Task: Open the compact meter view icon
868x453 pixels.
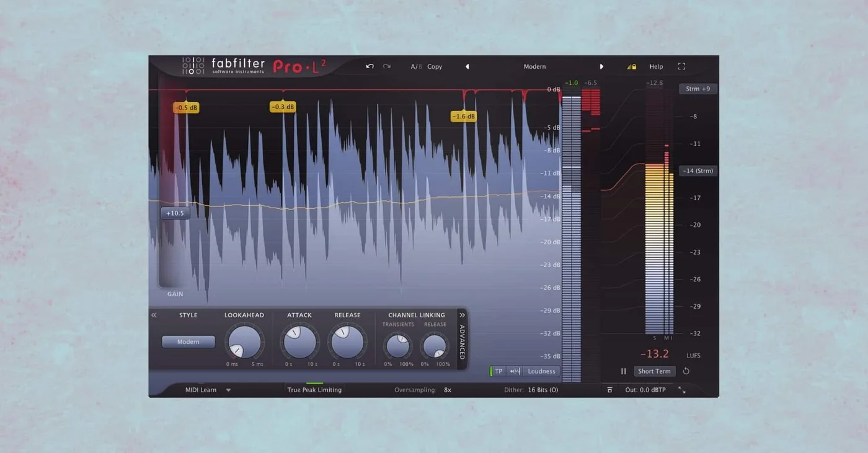Action: click(609, 390)
